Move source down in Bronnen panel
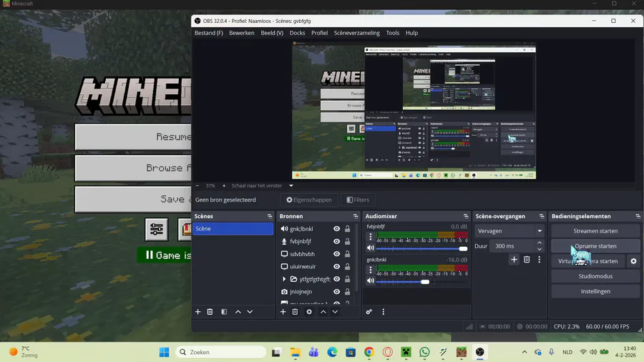This screenshot has height=362, width=644. coord(335,312)
